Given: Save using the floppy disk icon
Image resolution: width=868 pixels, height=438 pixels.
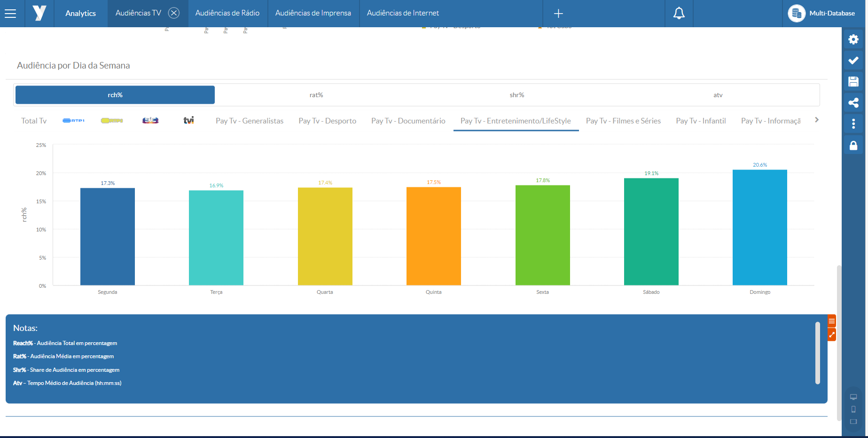Looking at the screenshot, I should pos(853,82).
